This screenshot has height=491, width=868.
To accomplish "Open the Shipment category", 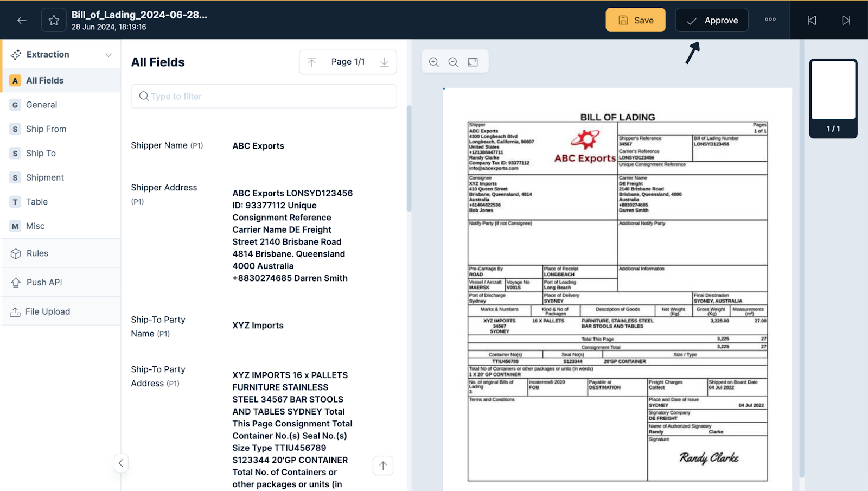I will pyautogui.click(x=61, y=177).
